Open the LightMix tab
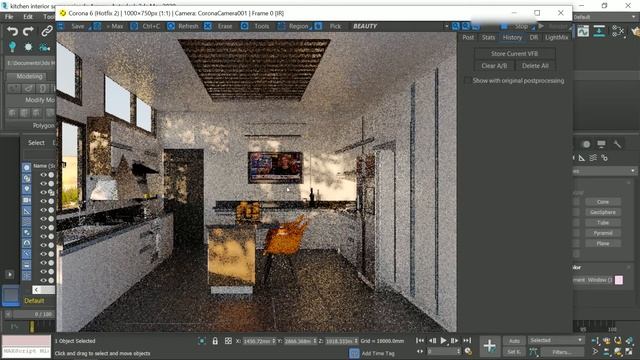 [556, 37]
